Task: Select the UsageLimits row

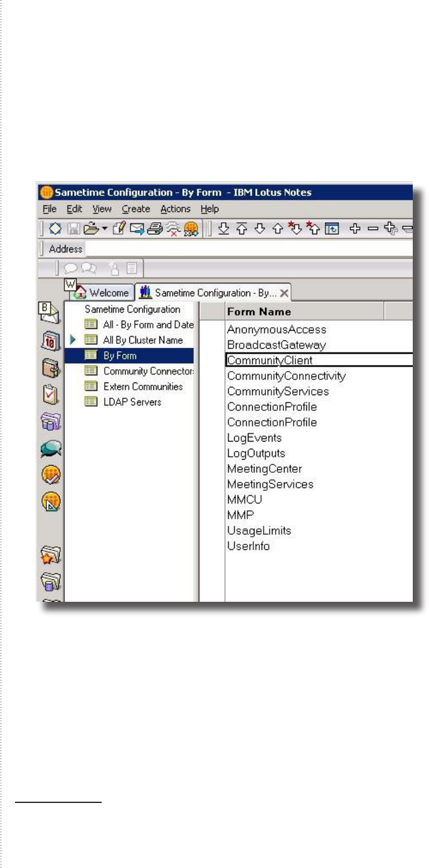Action: (319, 531)
